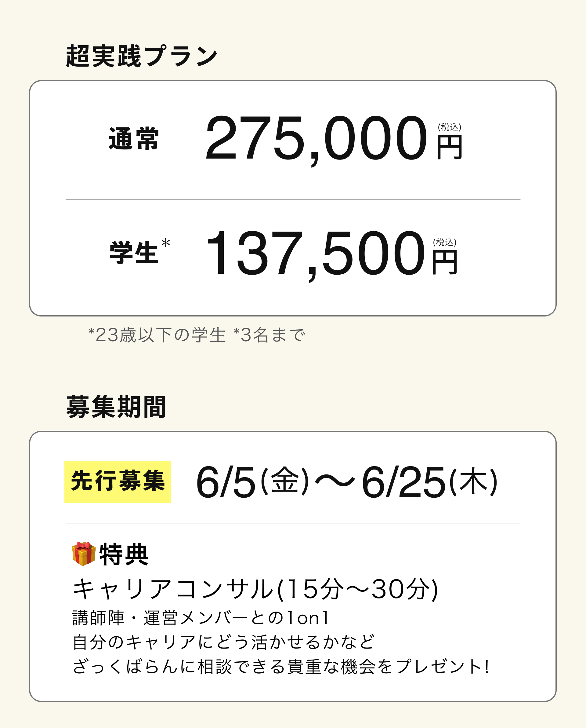Click the line ending プレゼント!

click(x=281, y=667)
